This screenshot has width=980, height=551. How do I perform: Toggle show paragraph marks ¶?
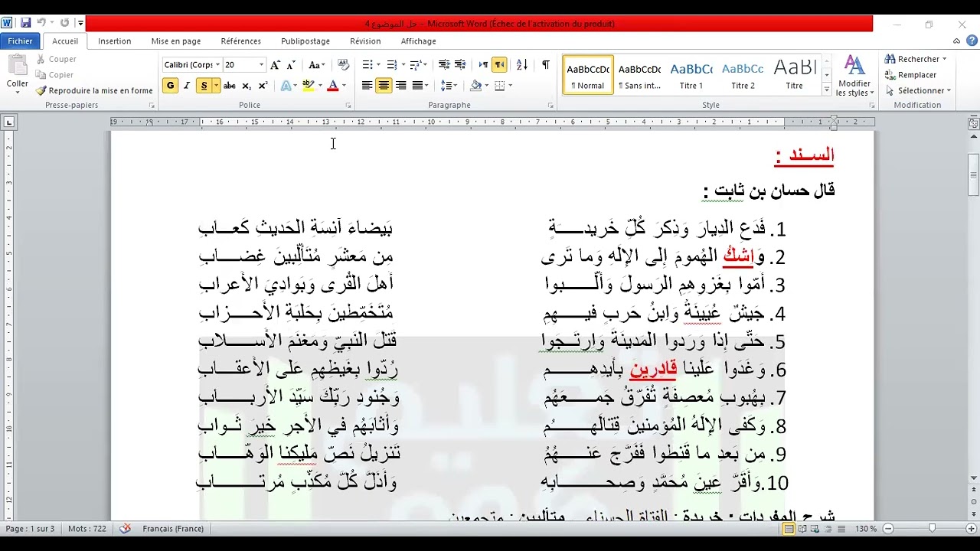[x=545, y=65]
